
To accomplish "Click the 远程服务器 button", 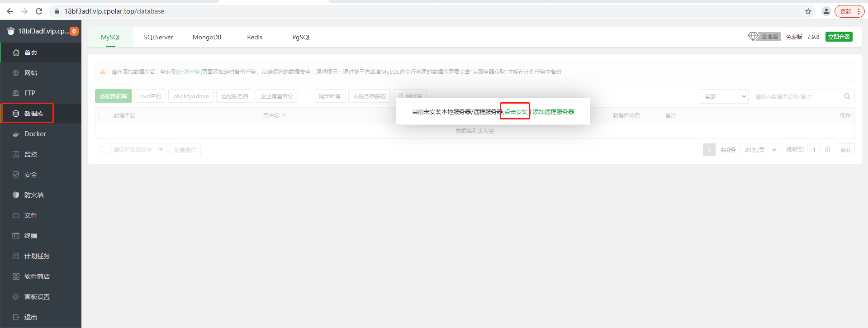I will tap(235, 96).
